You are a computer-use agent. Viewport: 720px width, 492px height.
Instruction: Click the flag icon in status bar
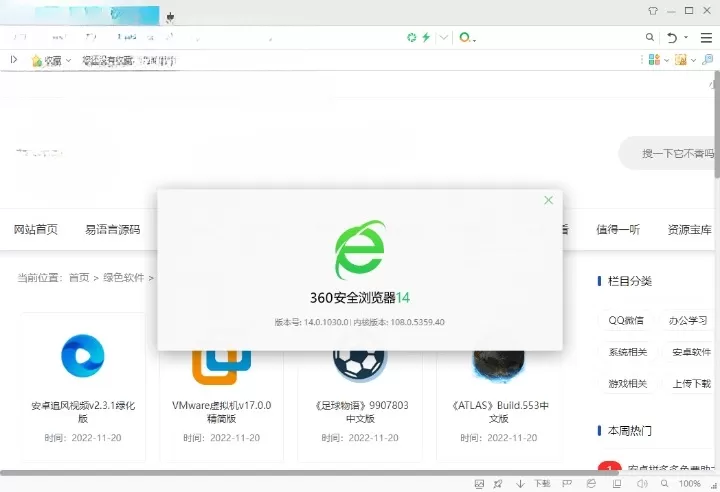pos(568,483)
